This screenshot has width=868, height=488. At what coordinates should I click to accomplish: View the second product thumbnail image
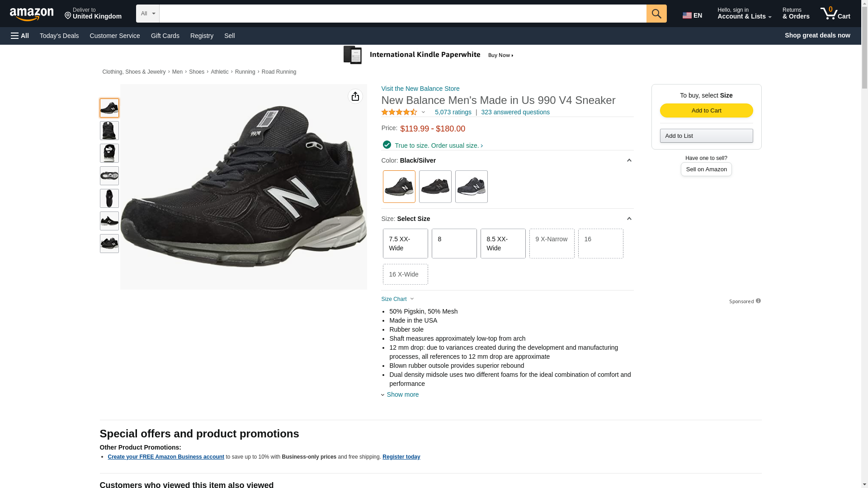[x=109, y=131]
